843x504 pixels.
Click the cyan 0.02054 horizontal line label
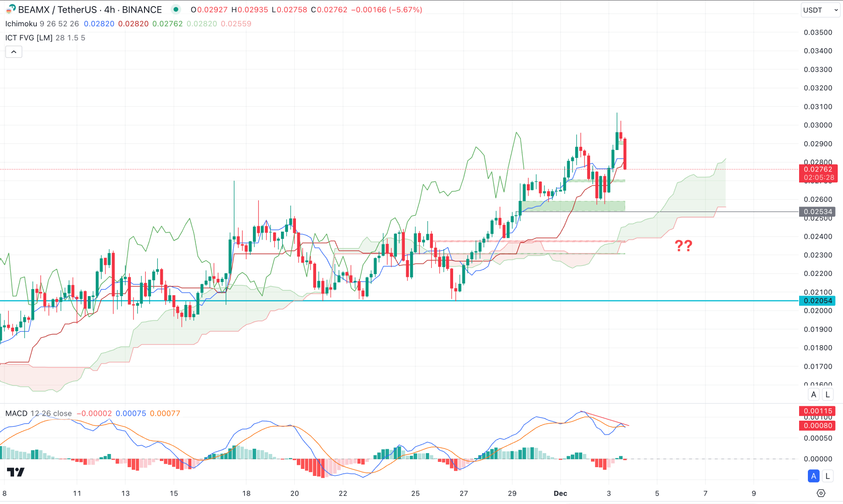[817, 301]
